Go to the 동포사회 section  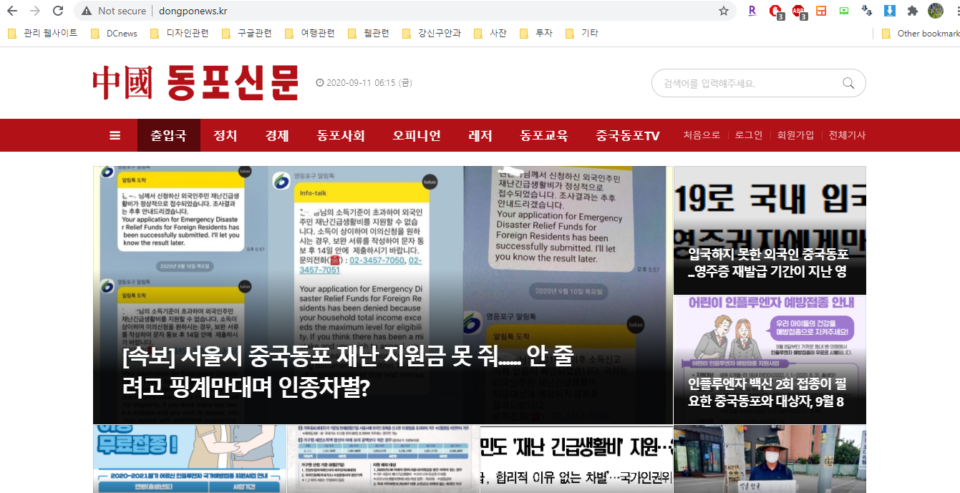[340, 136]
